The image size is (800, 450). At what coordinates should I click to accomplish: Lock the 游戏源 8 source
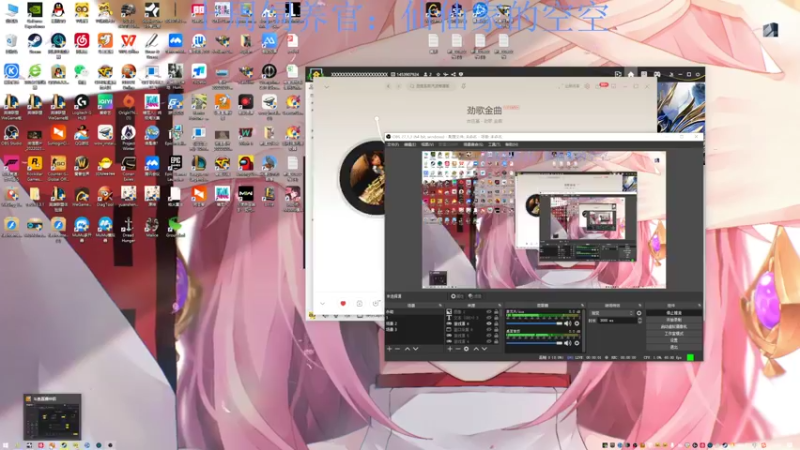coord(496,323)
